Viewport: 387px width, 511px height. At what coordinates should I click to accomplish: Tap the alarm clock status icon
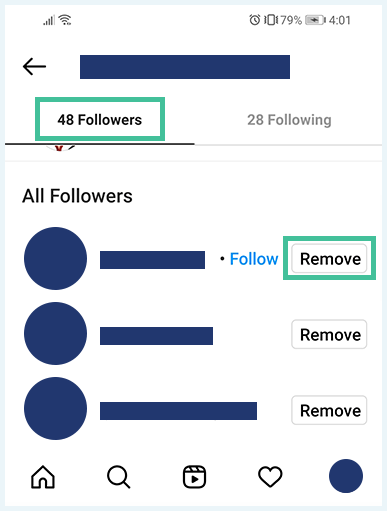pos(255,20)
